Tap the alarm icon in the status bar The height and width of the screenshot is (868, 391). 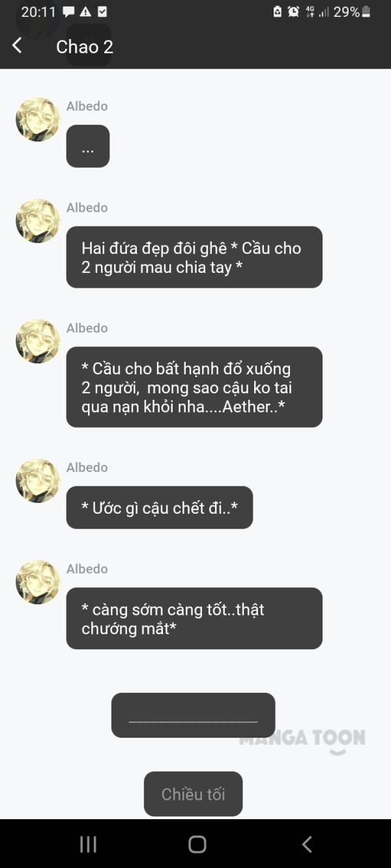point(293,12)
